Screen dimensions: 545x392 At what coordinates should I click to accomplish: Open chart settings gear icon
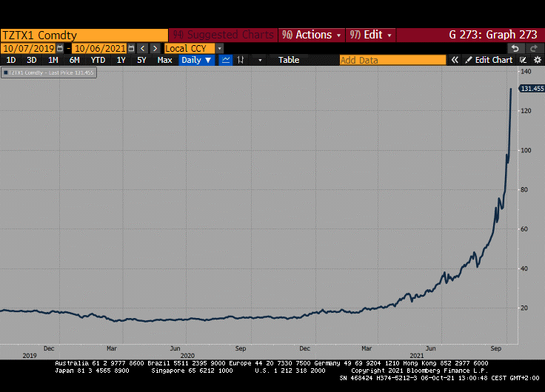pos(538,60)
